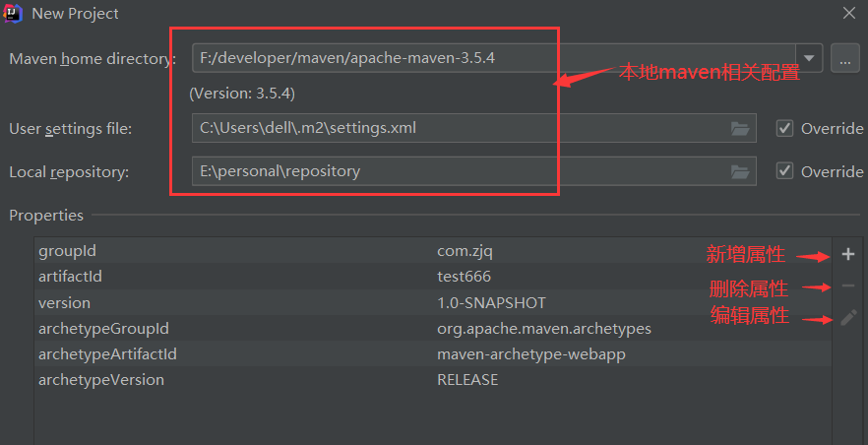868x445 pixels.
Task: Click folder icon in User settings file field
Action: tap(740, 128)
